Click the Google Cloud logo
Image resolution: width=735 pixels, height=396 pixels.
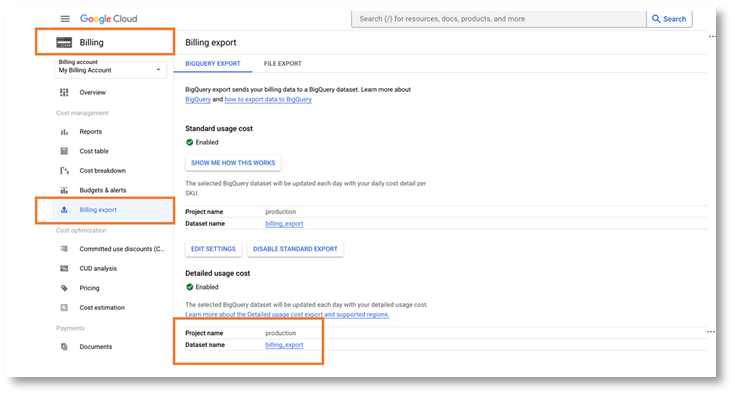pos(108,19)
